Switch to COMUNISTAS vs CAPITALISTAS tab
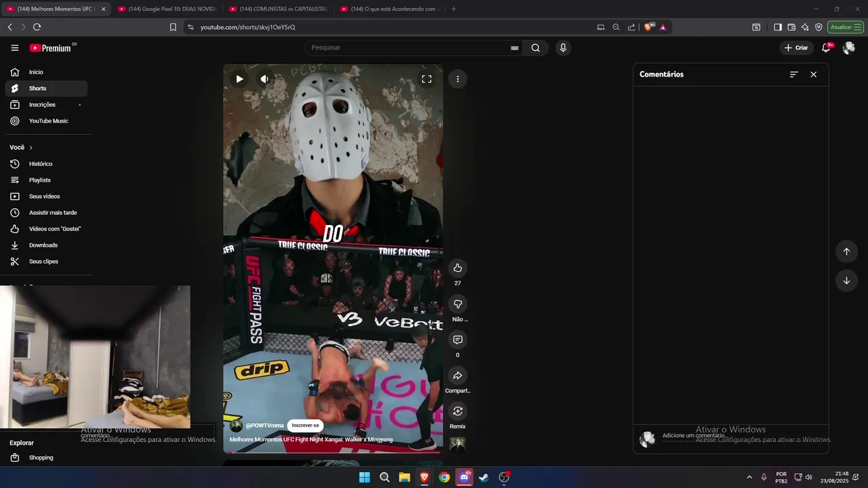The height and width of the screenshot is (488, 868). coord(278,9)
